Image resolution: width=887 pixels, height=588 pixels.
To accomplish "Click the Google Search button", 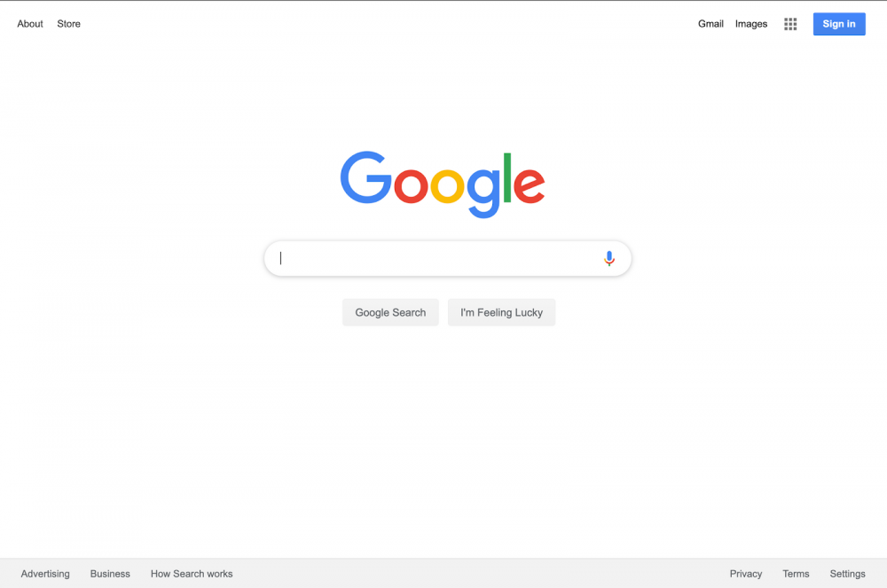I will coord(390,313).
